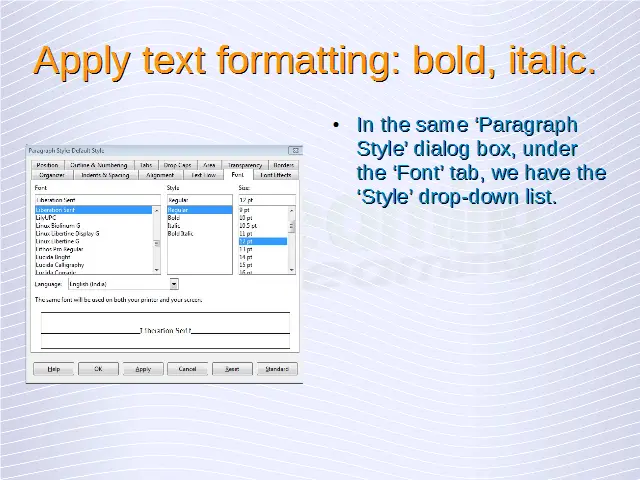The height and width of the screenshot is (480, 640).
Task: Go to the Transparency tab
Action: click(244, 165)
